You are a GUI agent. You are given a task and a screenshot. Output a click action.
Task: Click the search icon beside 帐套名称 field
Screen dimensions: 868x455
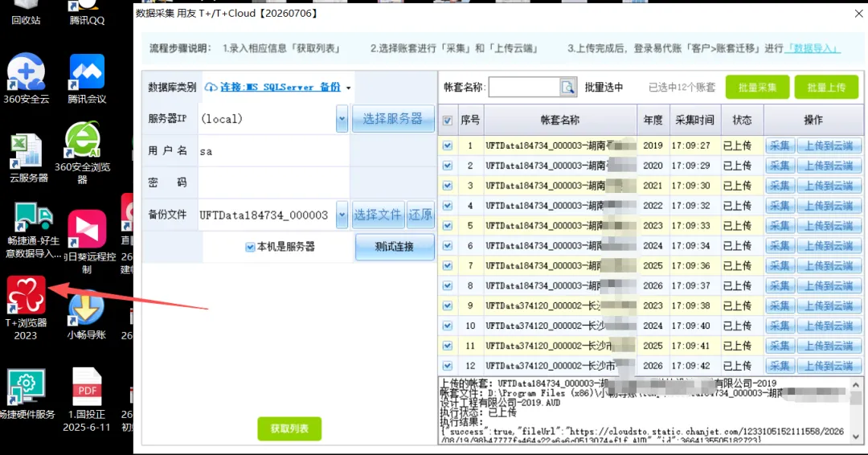pos(568,88)
